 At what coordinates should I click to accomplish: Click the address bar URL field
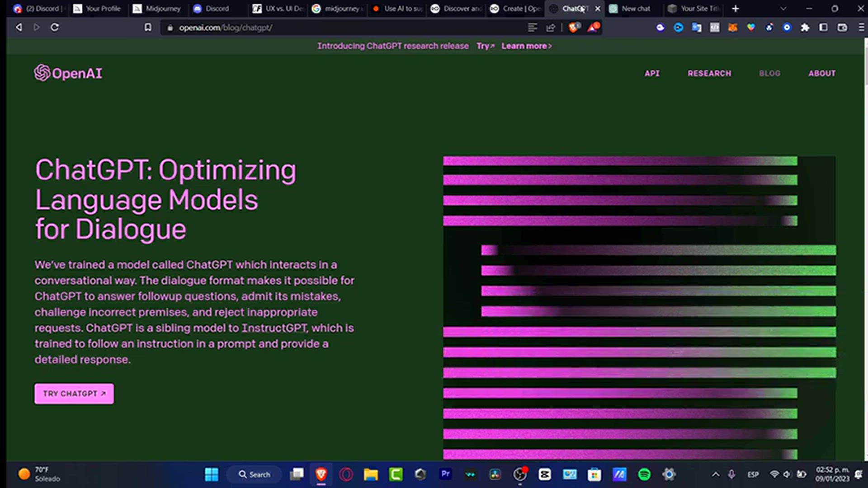point(344,28)
